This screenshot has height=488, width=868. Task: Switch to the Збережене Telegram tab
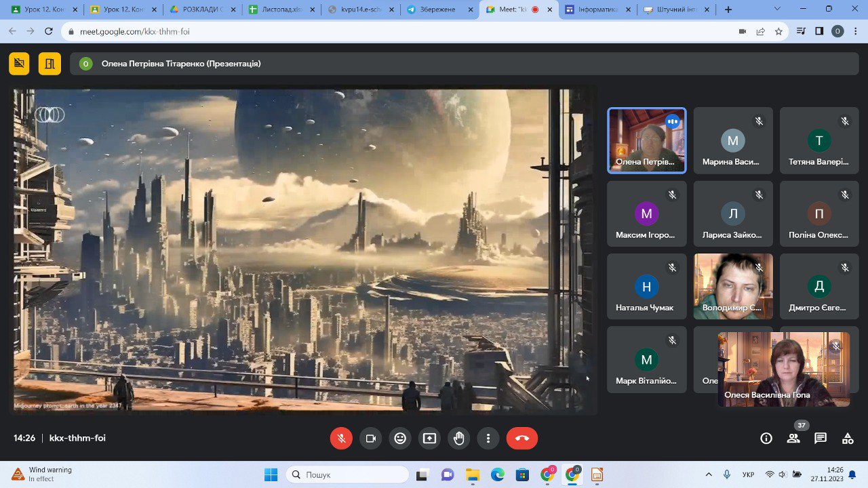pyautogui.click(x=441, y=10)
